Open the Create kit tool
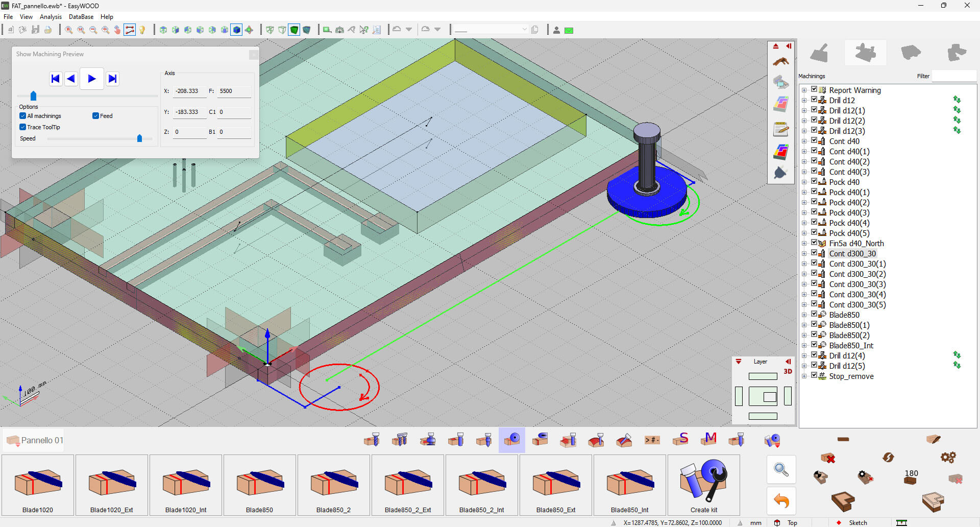 (703, 485)
